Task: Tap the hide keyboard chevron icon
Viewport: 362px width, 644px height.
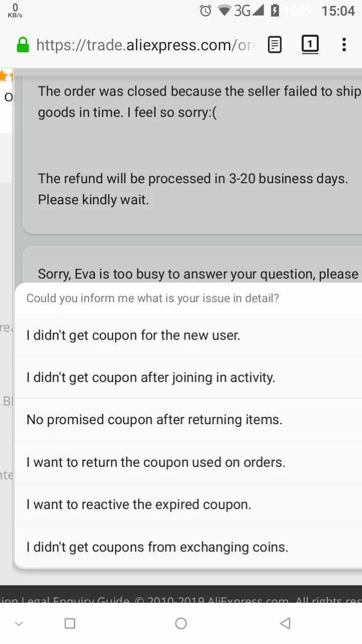Action: (x=19, y=624)
